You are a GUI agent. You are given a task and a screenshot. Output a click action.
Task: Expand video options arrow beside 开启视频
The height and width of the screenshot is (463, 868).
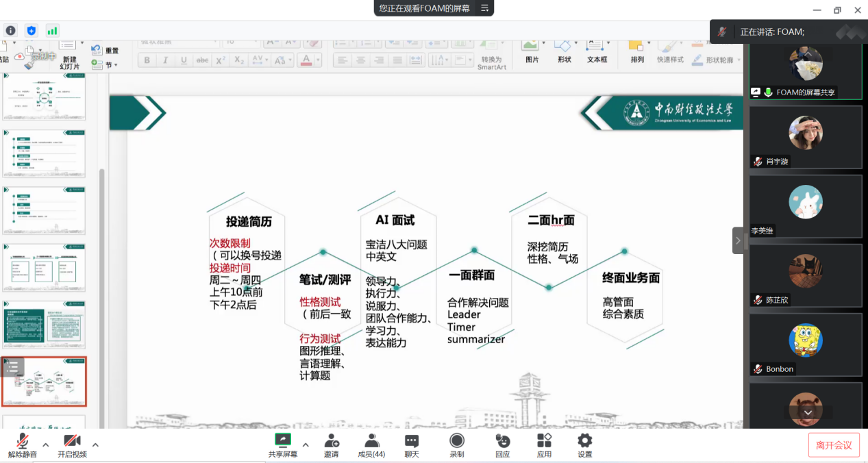[x=95, y=445]
